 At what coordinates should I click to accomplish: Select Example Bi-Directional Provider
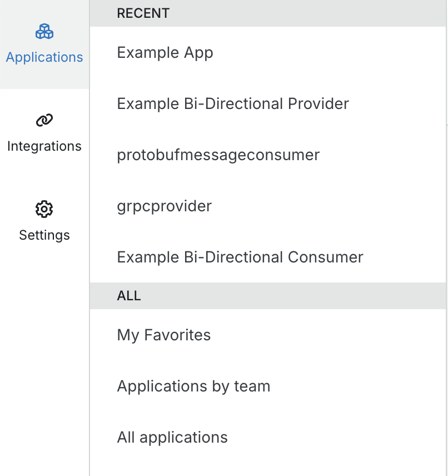pos(232,103)
